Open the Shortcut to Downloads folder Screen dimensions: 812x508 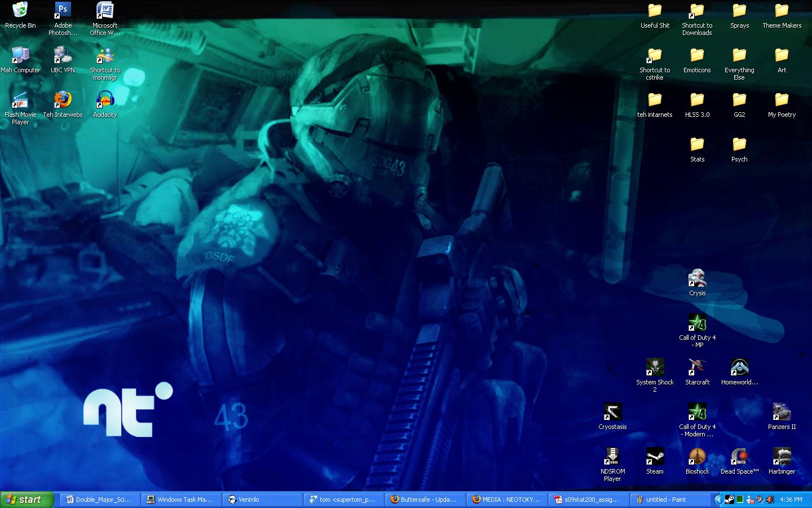697,19
